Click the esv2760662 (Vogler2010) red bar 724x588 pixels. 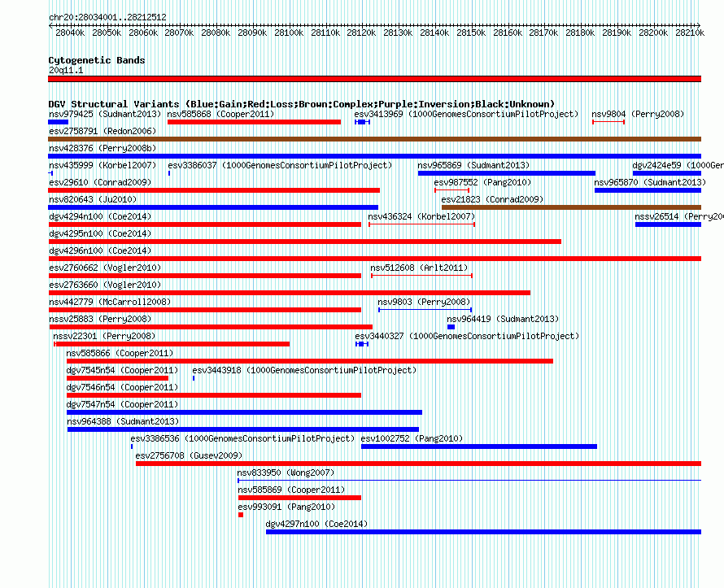[204, 276]
